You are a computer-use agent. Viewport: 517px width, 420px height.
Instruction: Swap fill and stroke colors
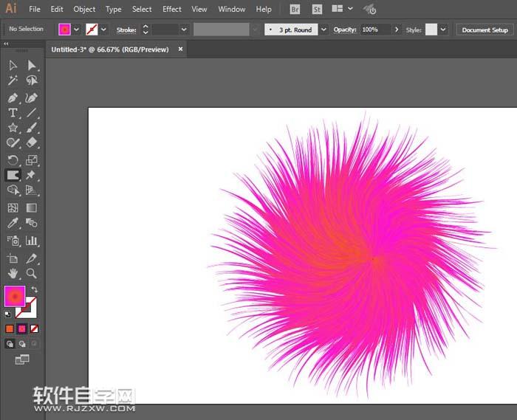click(34, 289)
